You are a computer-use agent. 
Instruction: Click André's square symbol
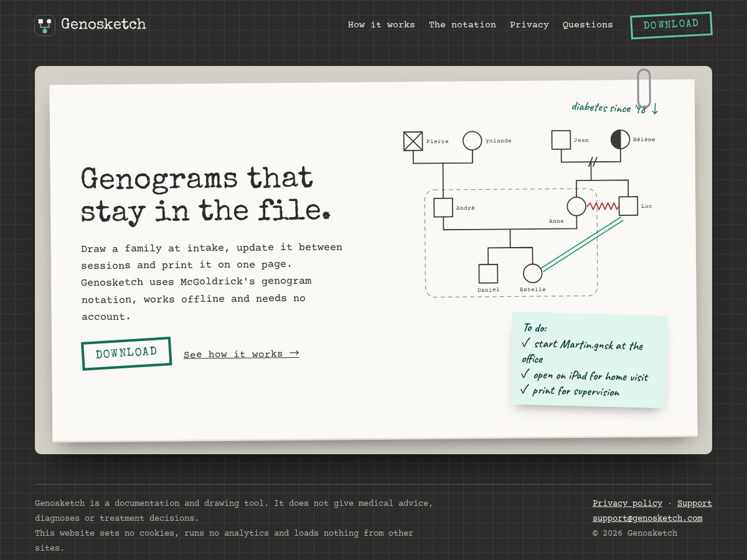point(443,207)
